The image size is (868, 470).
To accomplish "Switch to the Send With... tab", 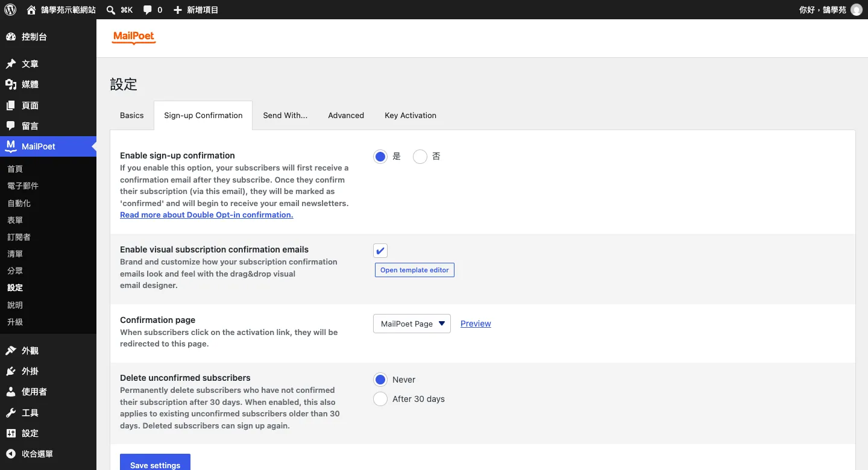I will pyautogui.click(x=285, y=116).
